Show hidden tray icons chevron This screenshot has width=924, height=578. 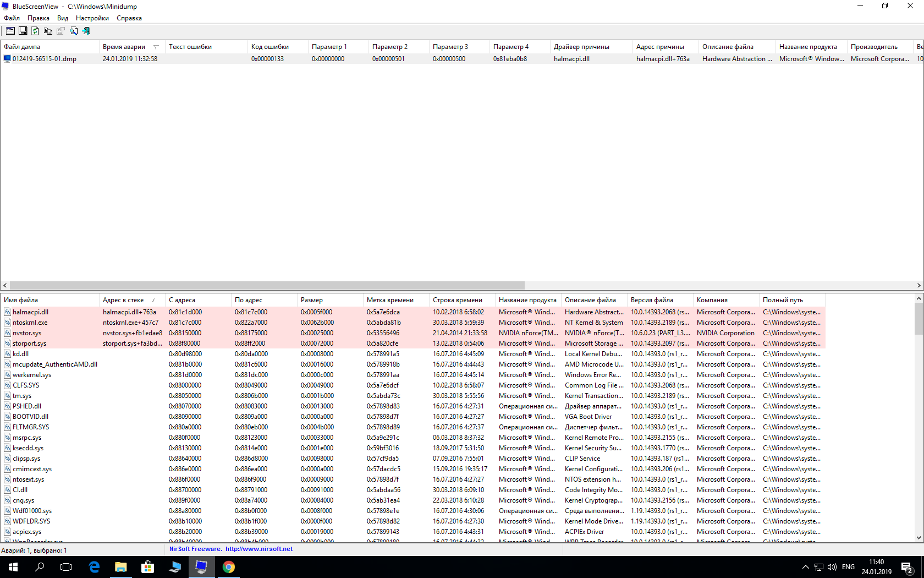point(806,567)
